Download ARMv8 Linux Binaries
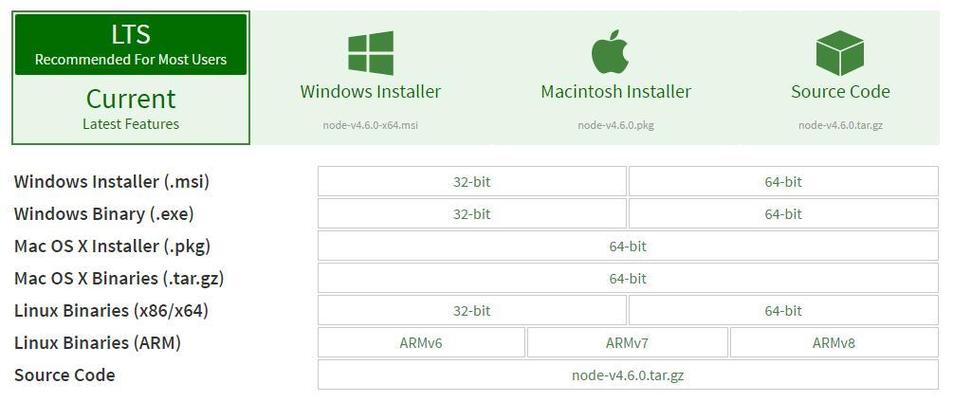This screenshot has width=953, height=402. (x=834, y=342)
